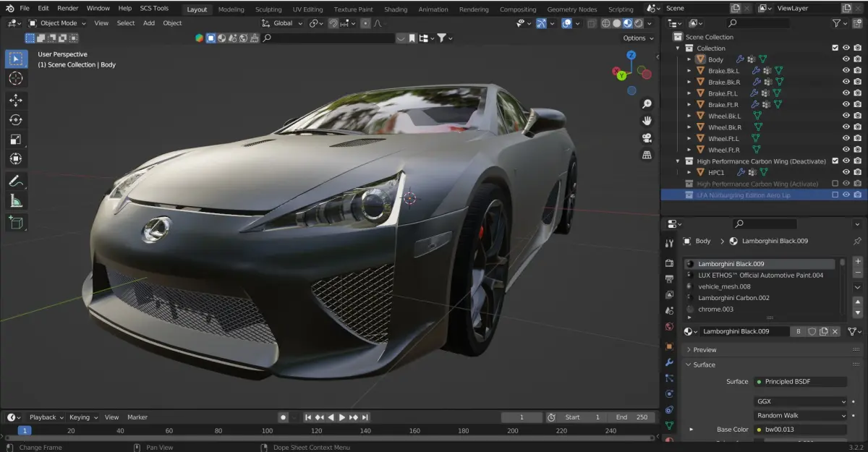868x452 pixels.
Task: Click the End frame 250 field
Action: point(632,417)
